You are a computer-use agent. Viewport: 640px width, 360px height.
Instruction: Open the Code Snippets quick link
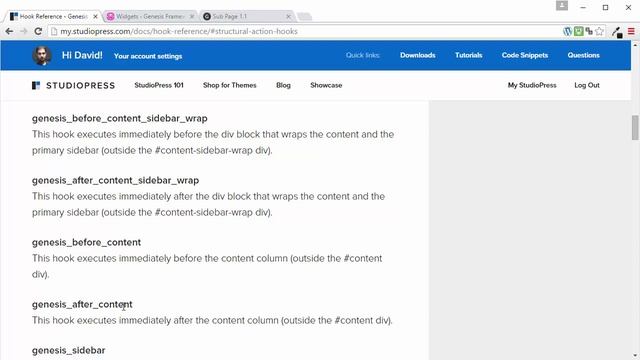click(525, 55)
